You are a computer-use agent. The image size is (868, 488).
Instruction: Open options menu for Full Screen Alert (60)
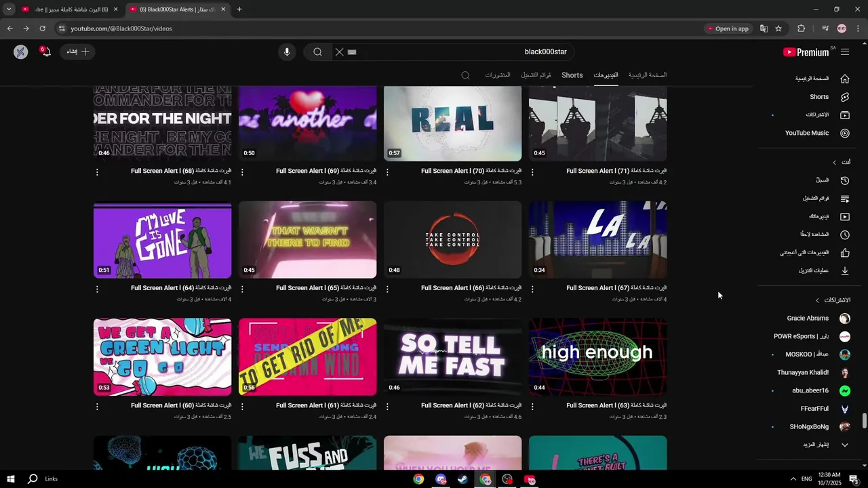97,407
